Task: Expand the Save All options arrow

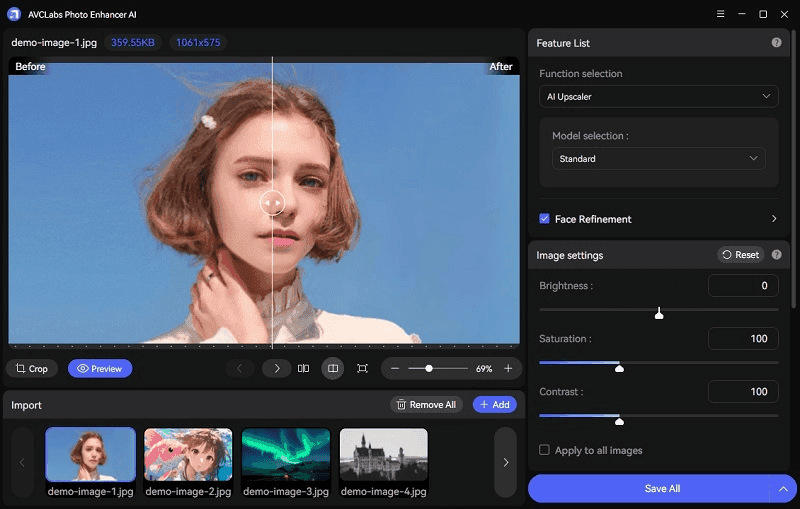Action: click(783, 489)
